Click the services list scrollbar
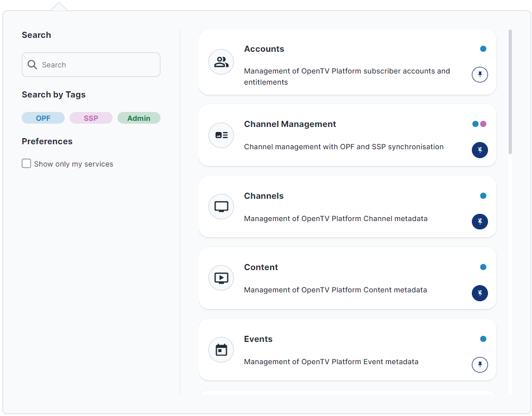This screenshot has width=532, height=416. click(510, 92)
